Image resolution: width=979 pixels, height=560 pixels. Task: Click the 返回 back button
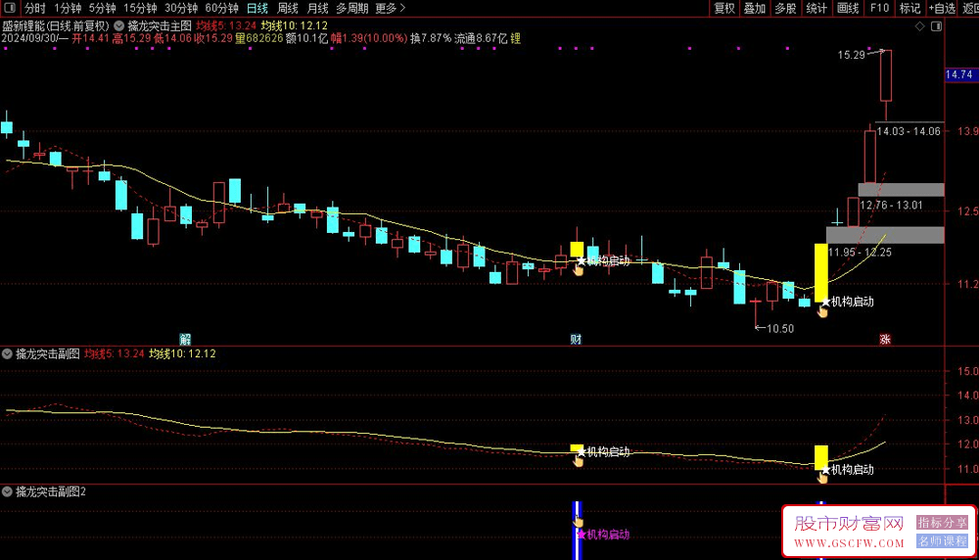pos(969,8)
